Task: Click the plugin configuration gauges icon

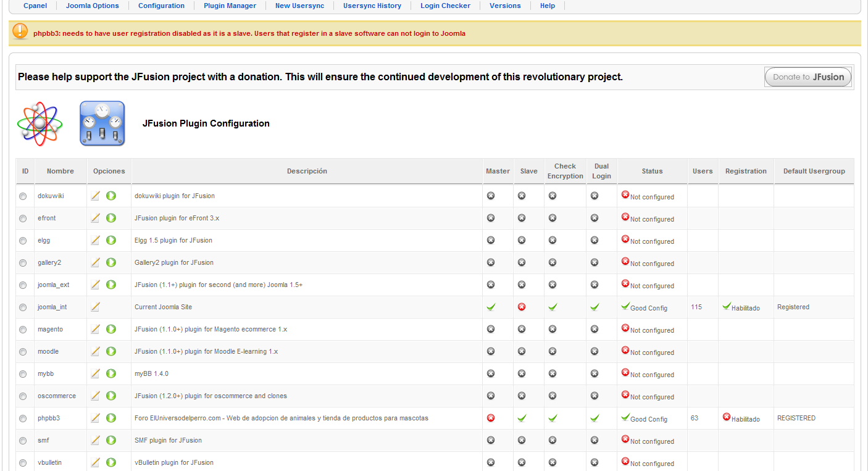Action: tap(102, 123)
